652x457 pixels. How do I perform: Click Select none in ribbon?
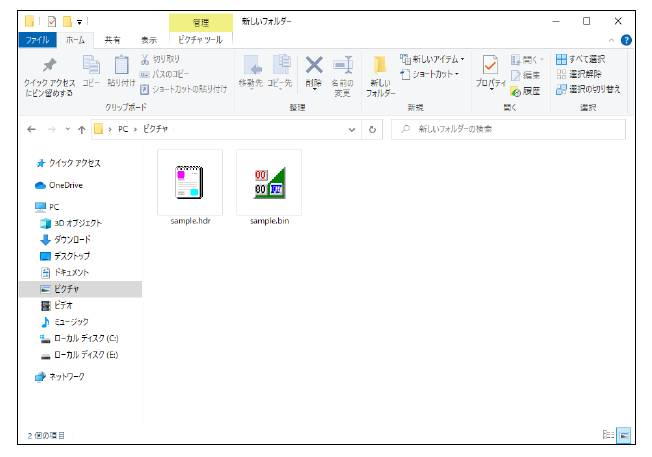coord(579,74)
